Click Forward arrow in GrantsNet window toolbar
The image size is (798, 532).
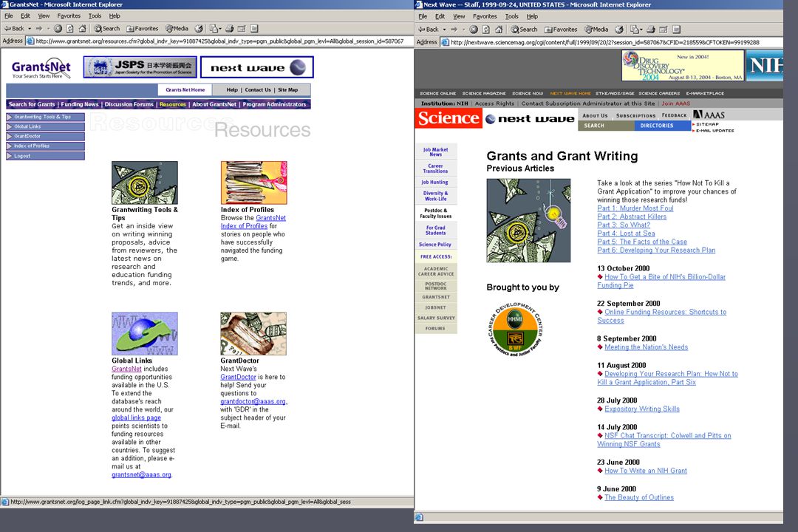click(38, 29)
